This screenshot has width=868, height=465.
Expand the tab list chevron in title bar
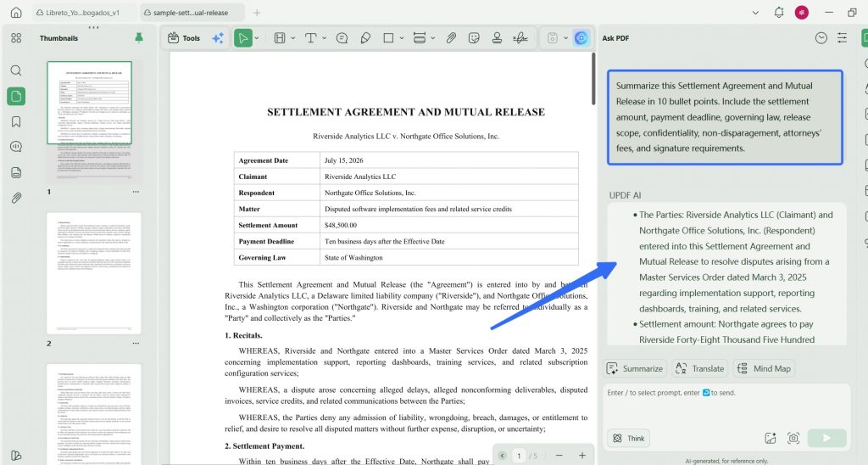pos(755,12)
